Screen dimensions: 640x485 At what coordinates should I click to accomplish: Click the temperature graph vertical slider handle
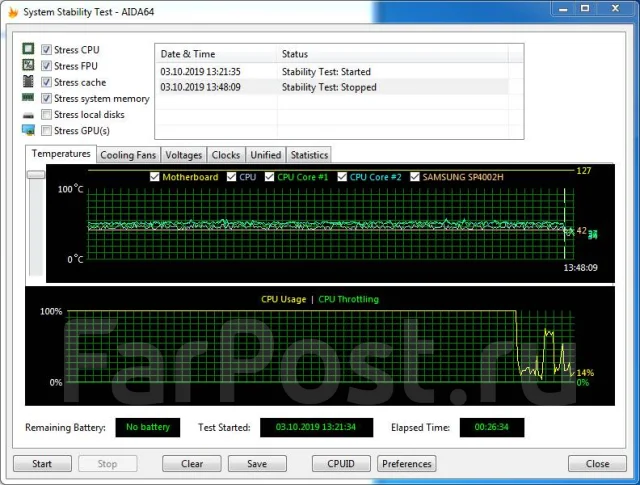coord(36,175)
